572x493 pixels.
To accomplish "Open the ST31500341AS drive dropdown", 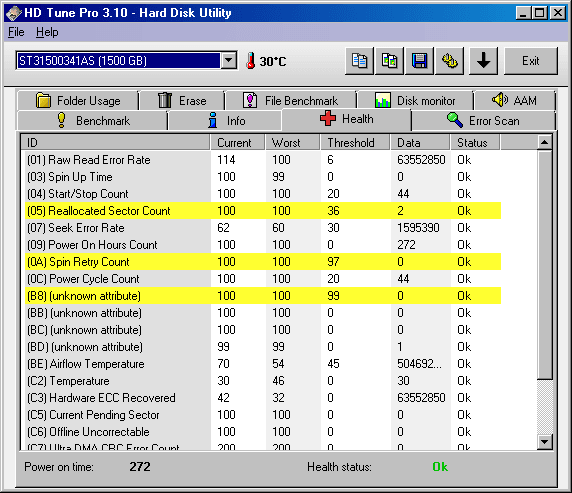I will (229, 60).
